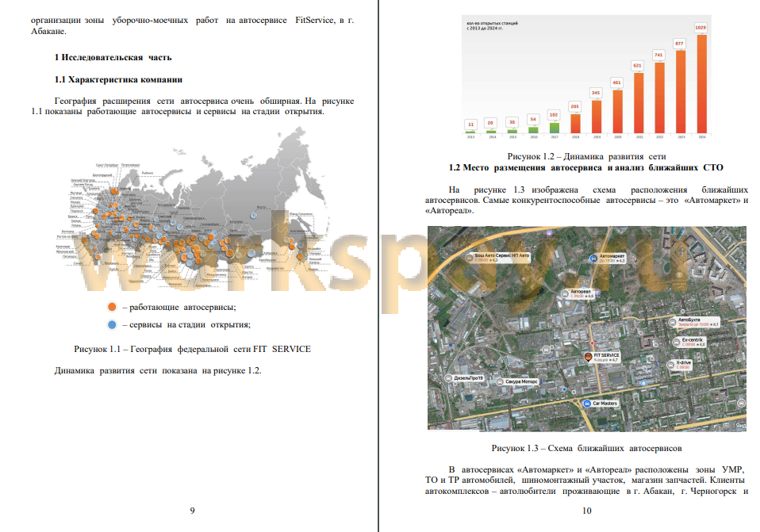
Task: Click the blue Car Masters marker icon
Action: click(587, 403)
